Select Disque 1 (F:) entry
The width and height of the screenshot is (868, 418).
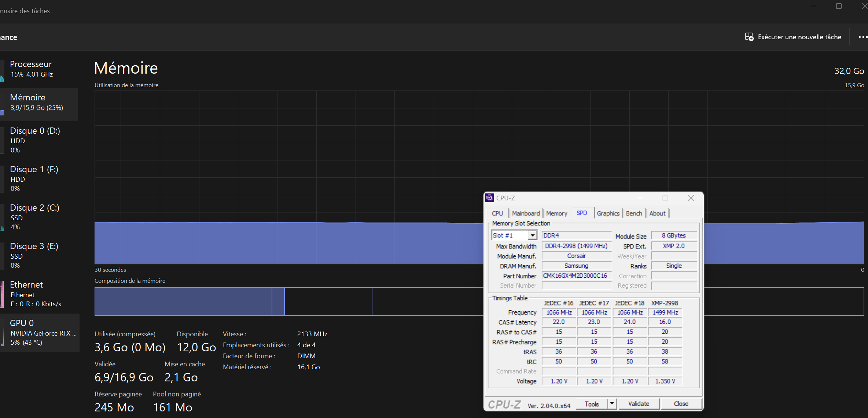click(39, 178)
